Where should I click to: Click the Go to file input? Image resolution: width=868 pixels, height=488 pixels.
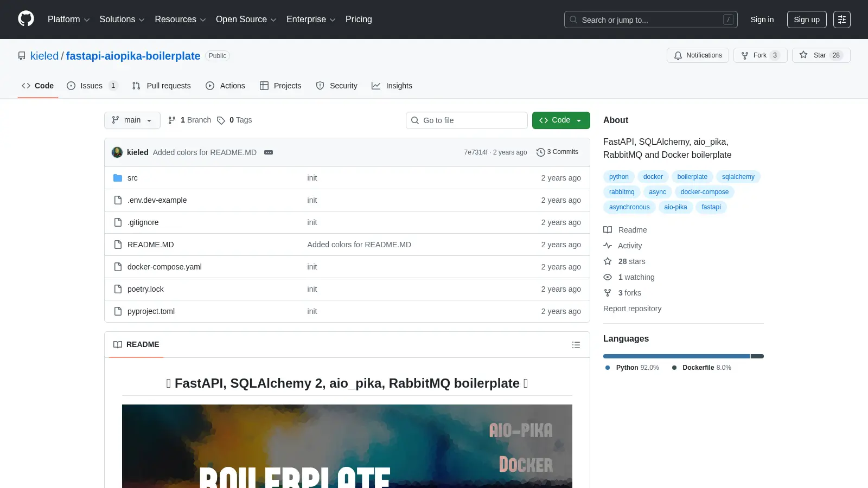pos(467,120)
